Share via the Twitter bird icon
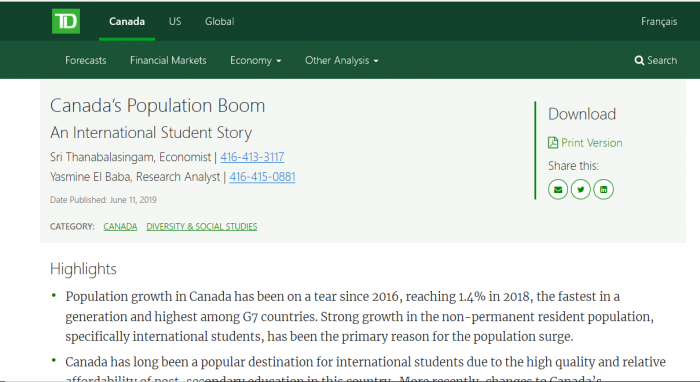Screen dimensions: 700x382 coord(580,190)
